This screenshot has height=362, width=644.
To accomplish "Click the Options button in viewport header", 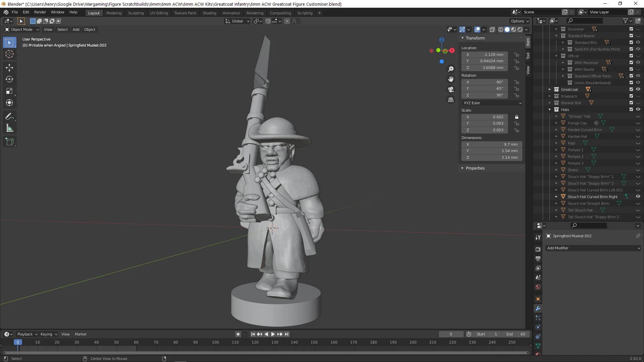I will pos(520,21).
